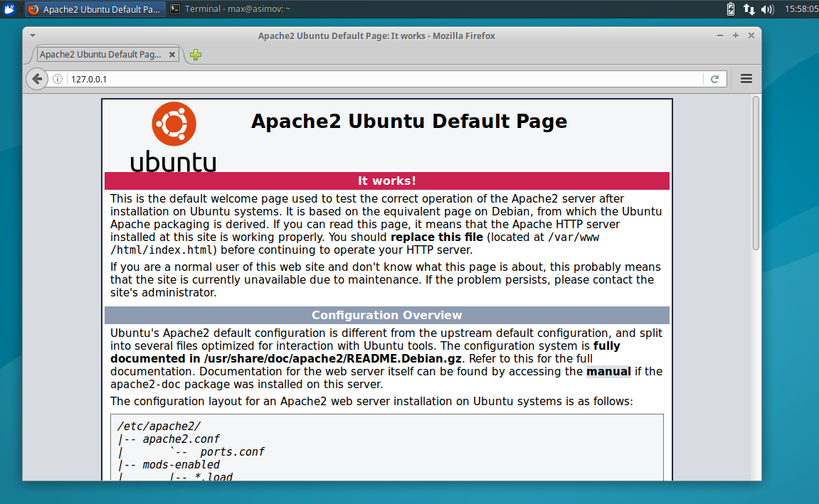Open the network connection tray icon
Image resolution: width=819 pixels, height=504 pixels.
(x=749, y=9)
